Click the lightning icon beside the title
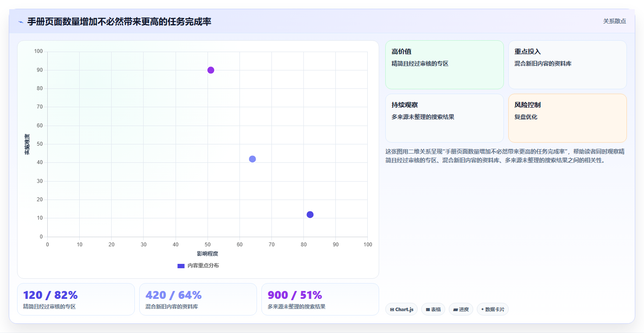This screenshot has width=644, height=333. 21,22
